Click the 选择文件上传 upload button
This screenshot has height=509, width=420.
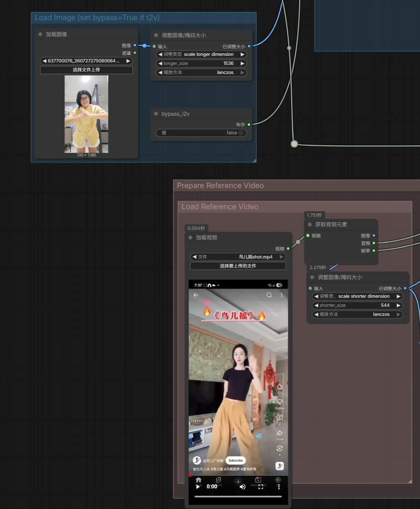pos(86,70)
